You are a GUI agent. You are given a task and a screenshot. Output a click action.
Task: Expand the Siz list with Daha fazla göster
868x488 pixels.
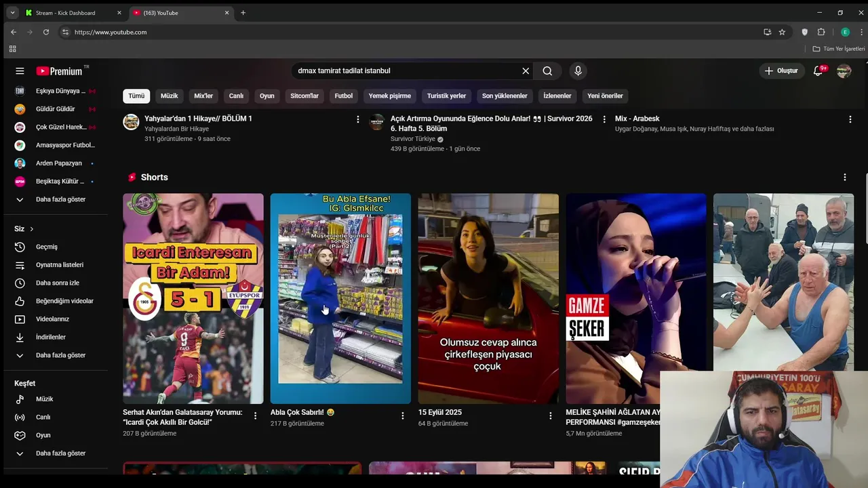point(56,355)
